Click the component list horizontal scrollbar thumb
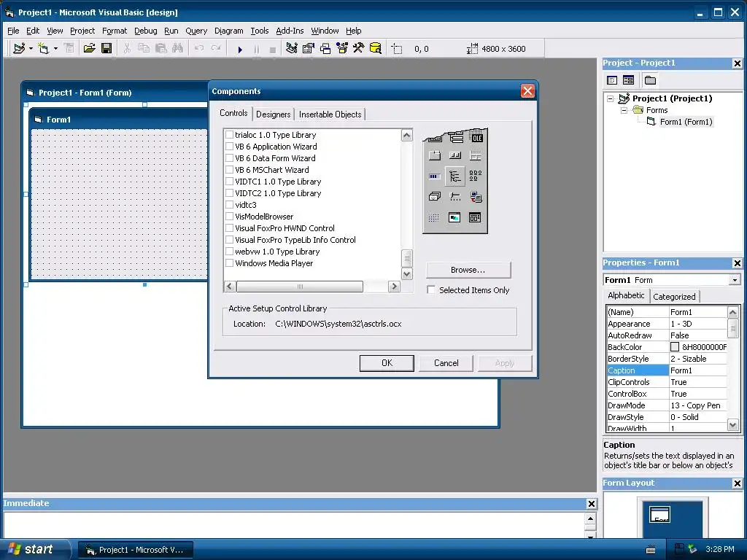 point(300,286)
